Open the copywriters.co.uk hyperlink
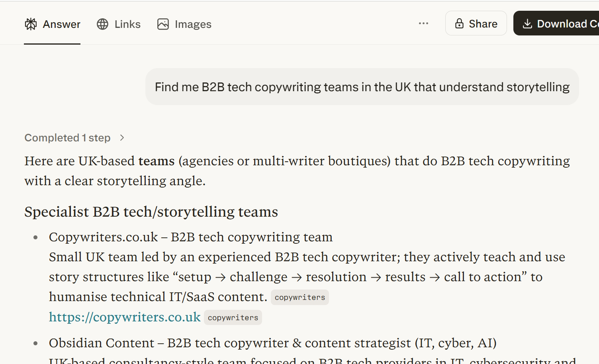The height and width of the screenshot is (364, 599). pyautogui.click(x=124, y=317)
